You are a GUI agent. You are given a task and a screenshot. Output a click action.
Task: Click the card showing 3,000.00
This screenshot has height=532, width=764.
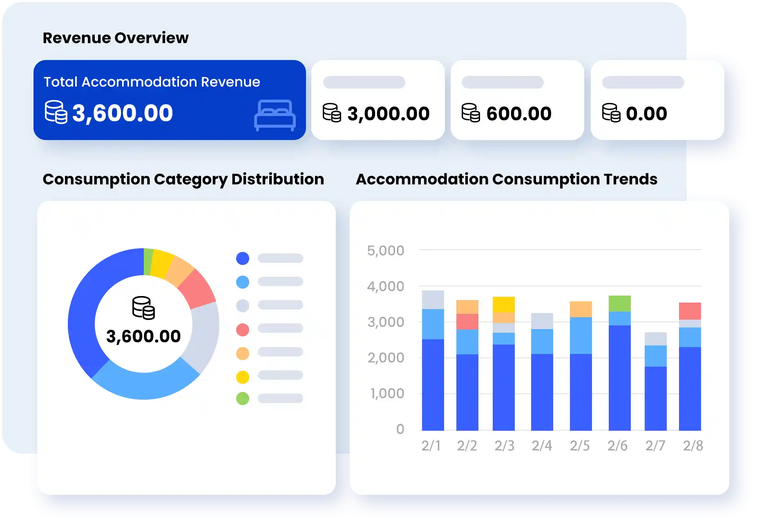[x=377, y=100]
